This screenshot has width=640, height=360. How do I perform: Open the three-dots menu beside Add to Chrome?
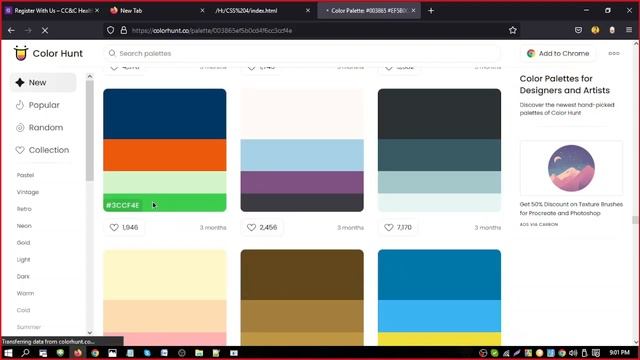614,53
